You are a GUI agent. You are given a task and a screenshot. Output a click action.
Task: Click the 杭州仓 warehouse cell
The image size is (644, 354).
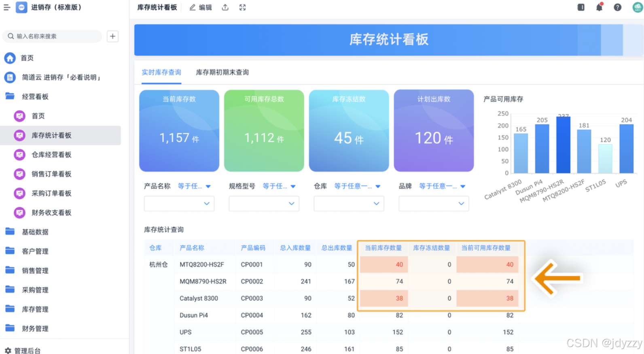click(159, 264)
